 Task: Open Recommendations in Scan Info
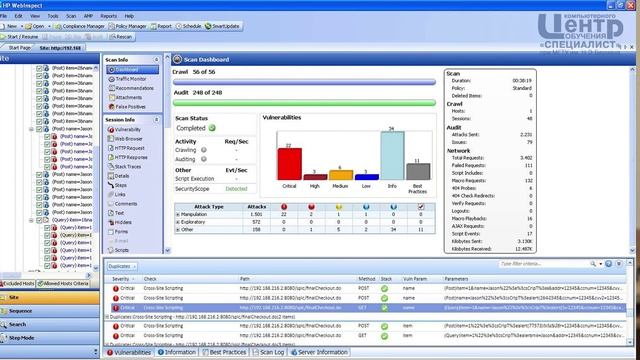[131, 88]
